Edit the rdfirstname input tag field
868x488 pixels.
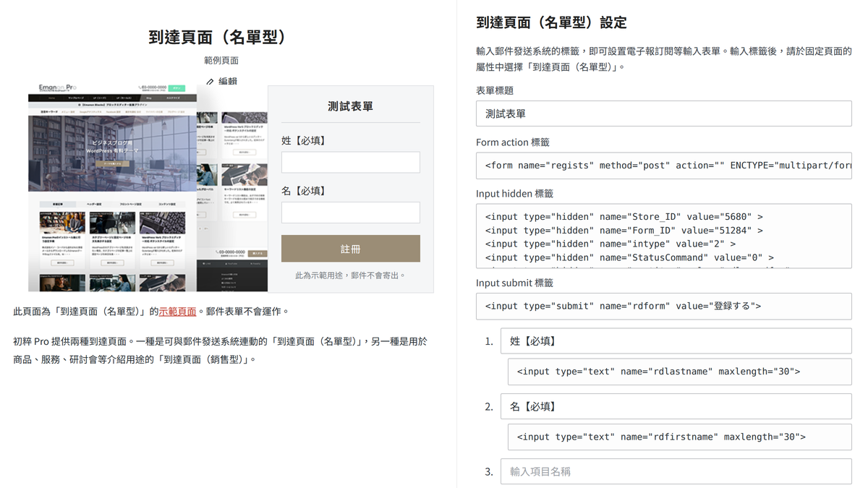tap(679, 437)
